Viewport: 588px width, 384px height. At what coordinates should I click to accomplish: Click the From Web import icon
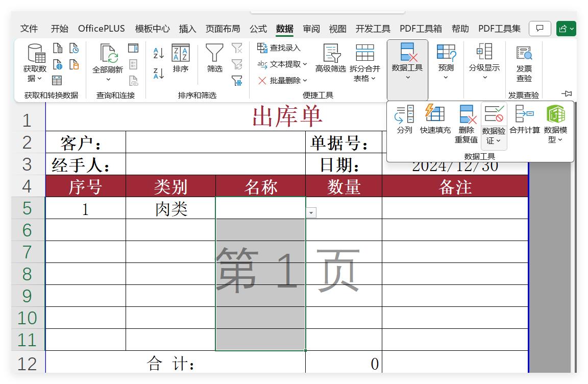tap(57, 64)
